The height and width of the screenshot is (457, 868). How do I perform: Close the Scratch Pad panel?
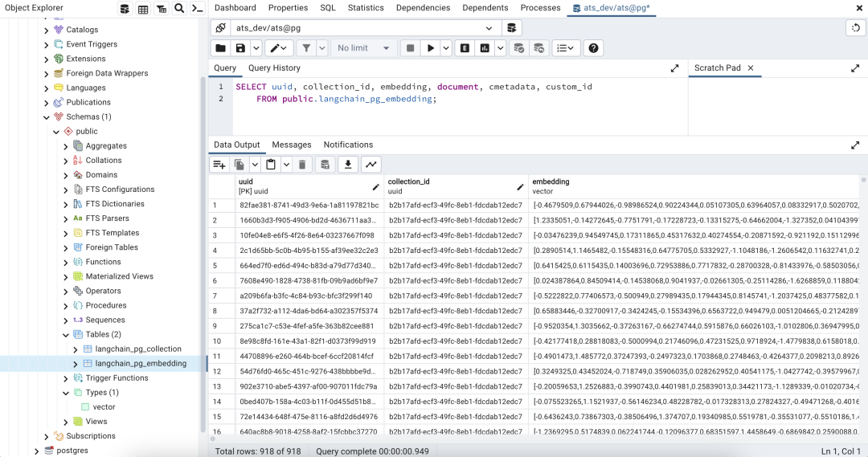pos(751,68)
